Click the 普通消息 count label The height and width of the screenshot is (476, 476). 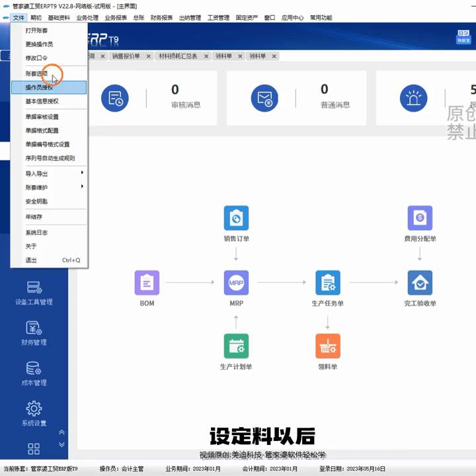[335, 105]
